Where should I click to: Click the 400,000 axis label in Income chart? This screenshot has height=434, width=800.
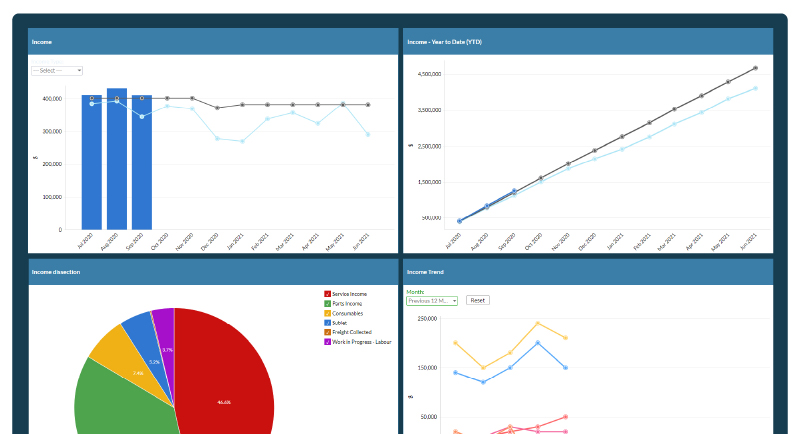point(52,98)
